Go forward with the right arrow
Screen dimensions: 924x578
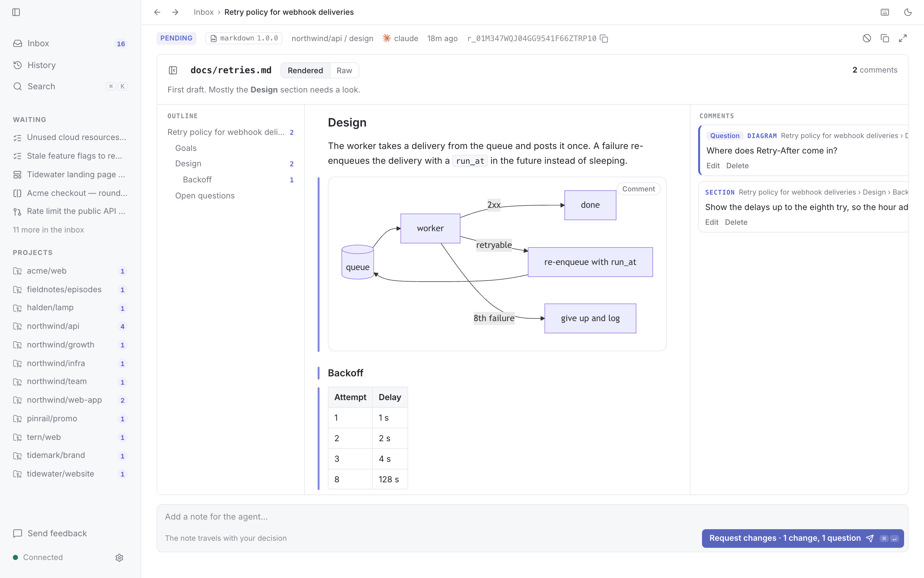click(175, 12)
